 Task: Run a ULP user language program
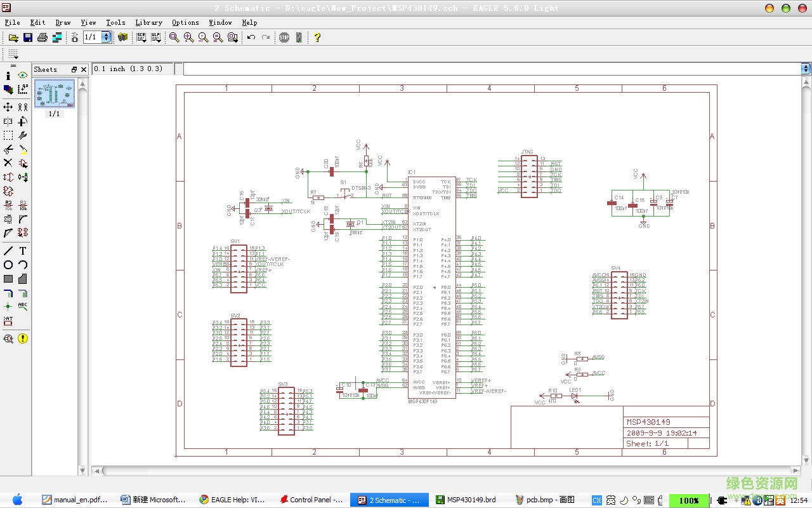(x=156, y=37)
